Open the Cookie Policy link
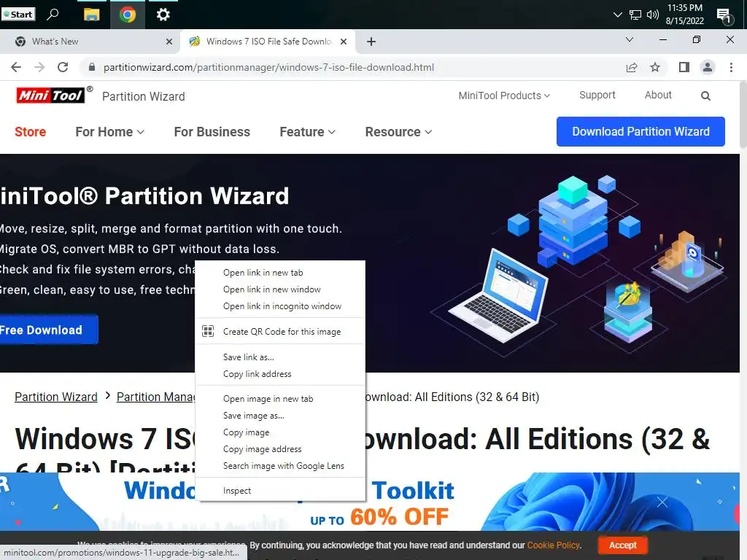 tap(553, 545)
